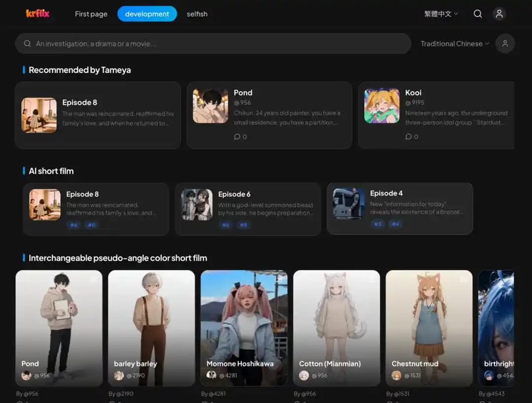Click the Kooi card title
Screen dimensions: 532x403
(x=413, y=93)
